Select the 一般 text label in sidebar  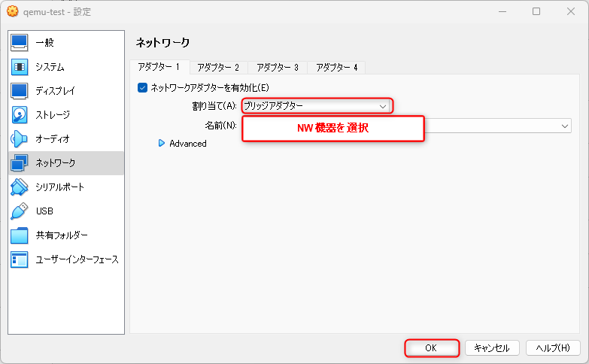point(44,42)
